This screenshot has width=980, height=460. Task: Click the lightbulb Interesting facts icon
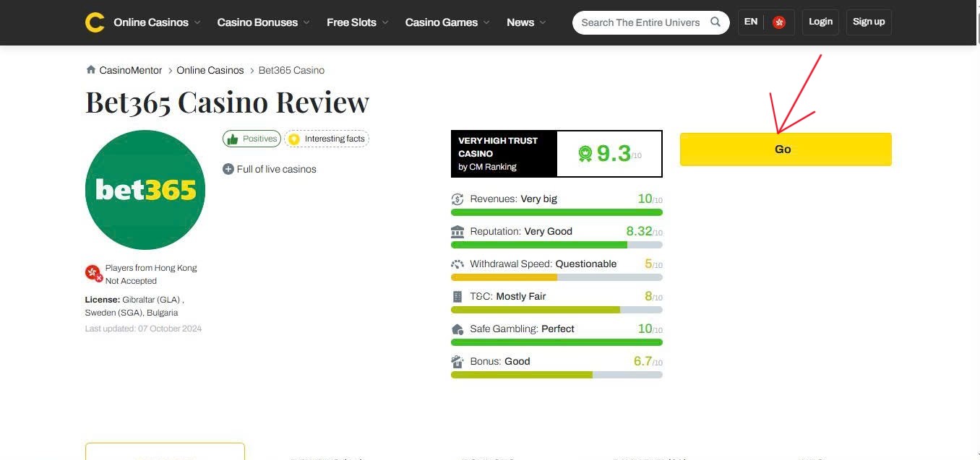pos(293,139)
